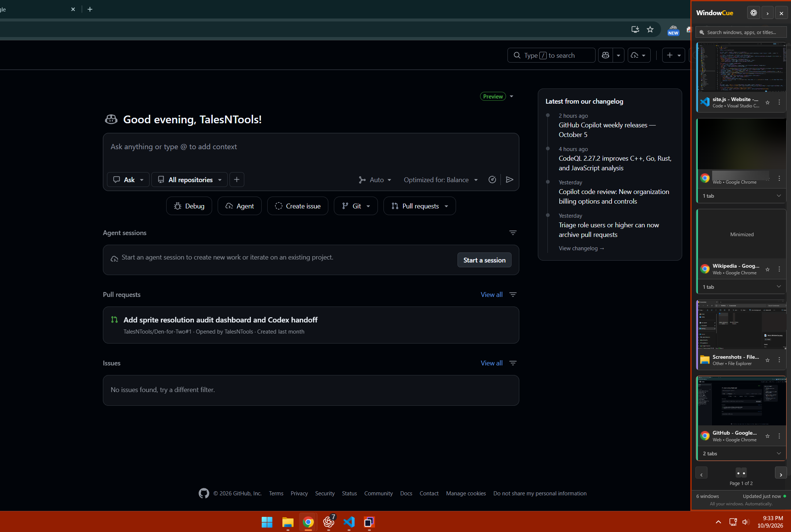Viewport: 791px width, 532px height.
Task: Open more options for site.js window
Action: 779,103
